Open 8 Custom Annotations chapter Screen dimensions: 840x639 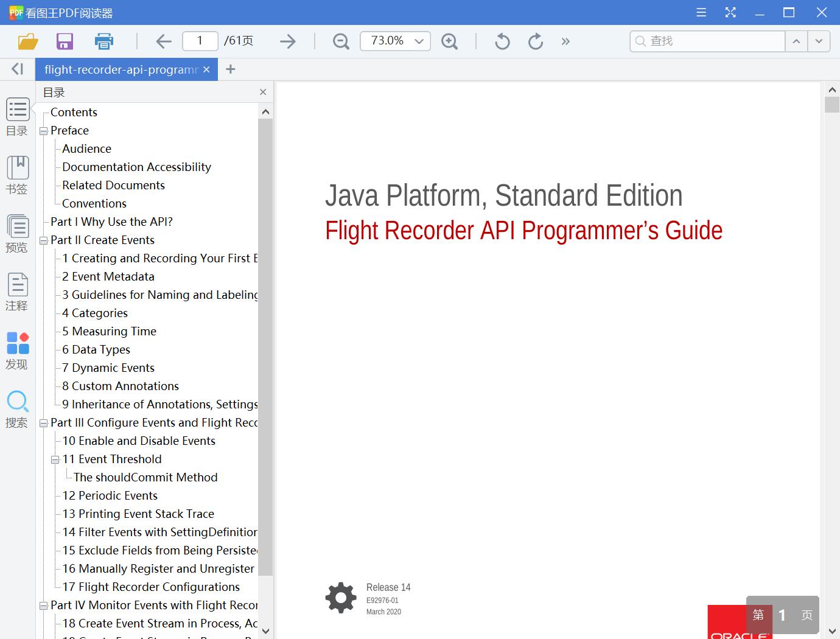click(121, 386)
